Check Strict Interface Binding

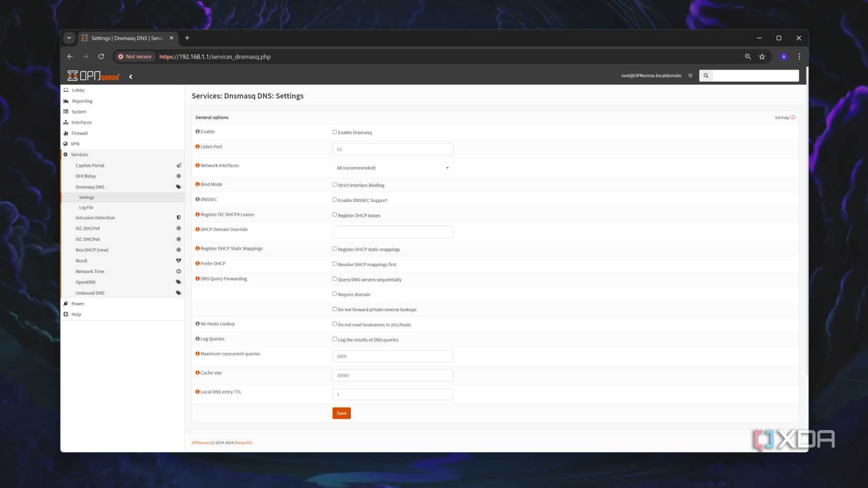point(335,185)
